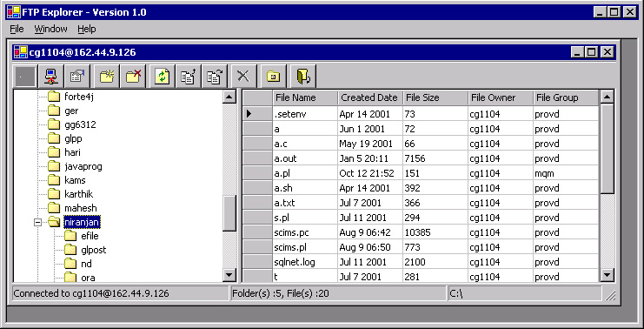Click the download files toolbar icon

click(215, 77)
